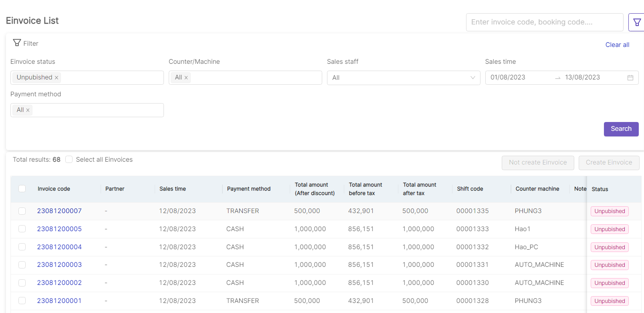This screenshot has width=644, height=313.
Task: Click the Sales time column header
Action: 173,189
